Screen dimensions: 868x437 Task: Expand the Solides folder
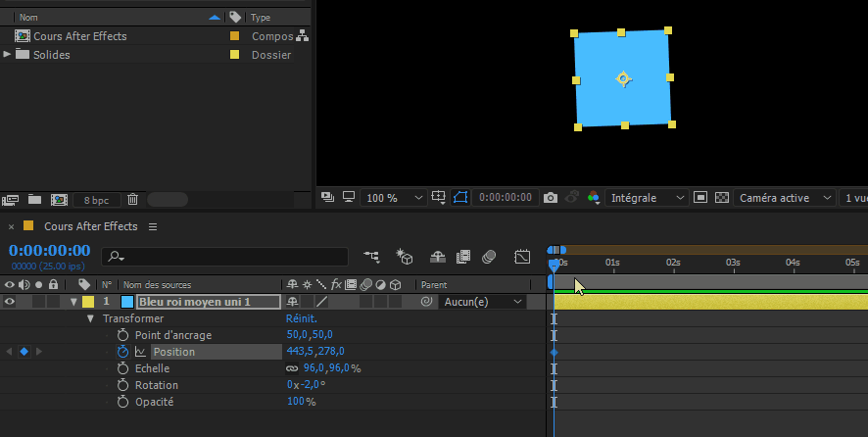pyautogui.click(x=7, y=54)
